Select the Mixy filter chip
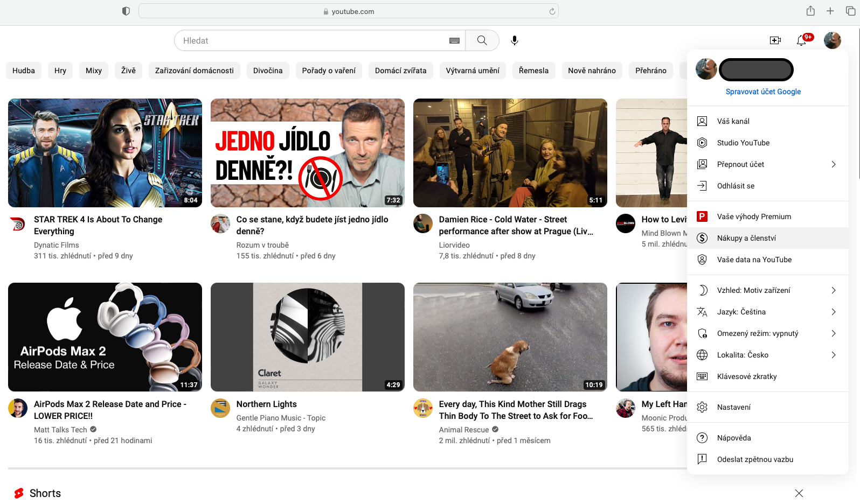The image size is (860, 504). (x=94, y=71)
